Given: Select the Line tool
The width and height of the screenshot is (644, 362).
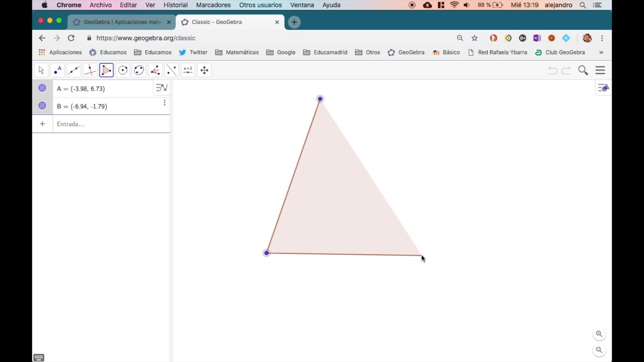Looking at the screenshot, I should pos(74,70).
